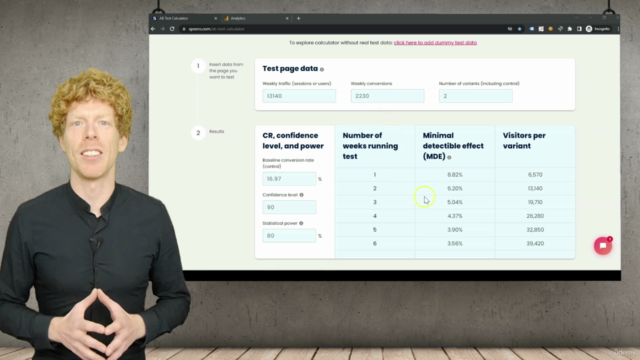Click the padlock icon in the address bar
Image resolution: width=640 pixels, height=360 pixels.
(x=184, y=29)
